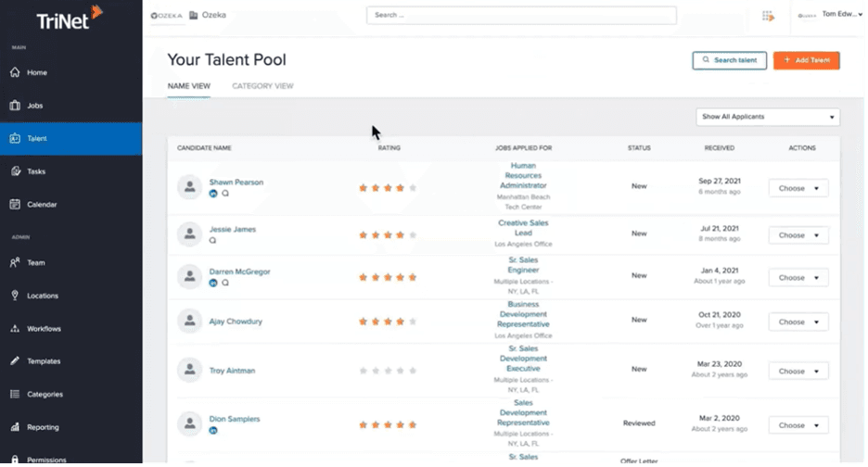Click the Add Talent button

click(806, 60)
